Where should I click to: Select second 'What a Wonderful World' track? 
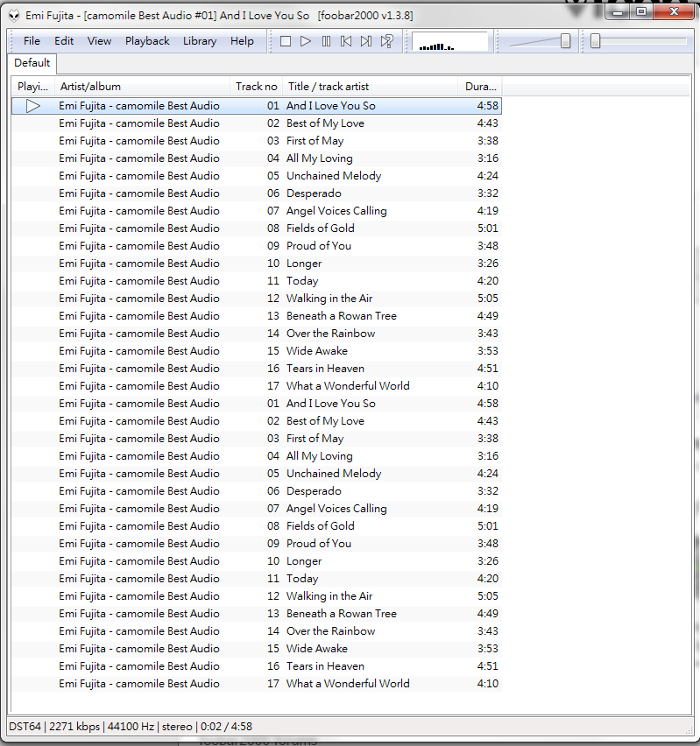pyautogui.click(x=257, y=684)
